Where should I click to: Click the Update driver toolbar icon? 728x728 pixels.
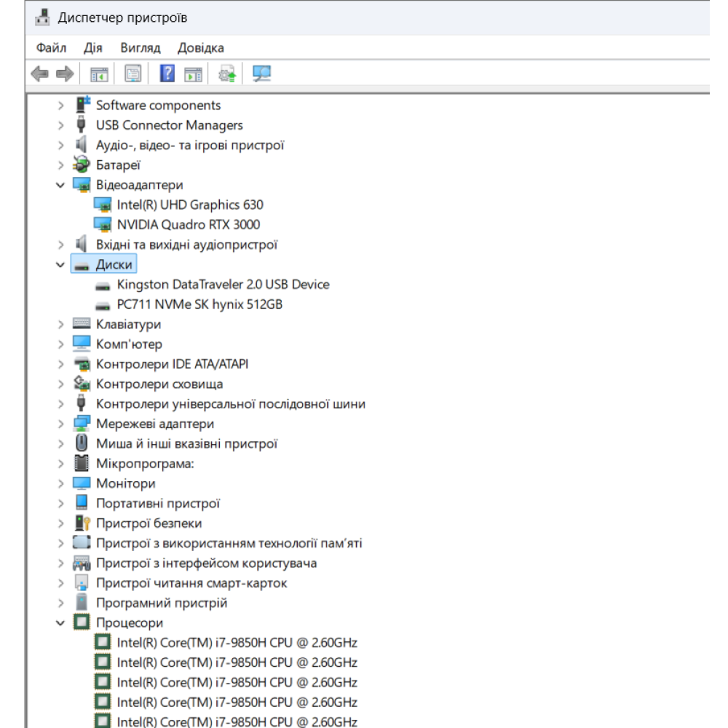pos(227,74)
